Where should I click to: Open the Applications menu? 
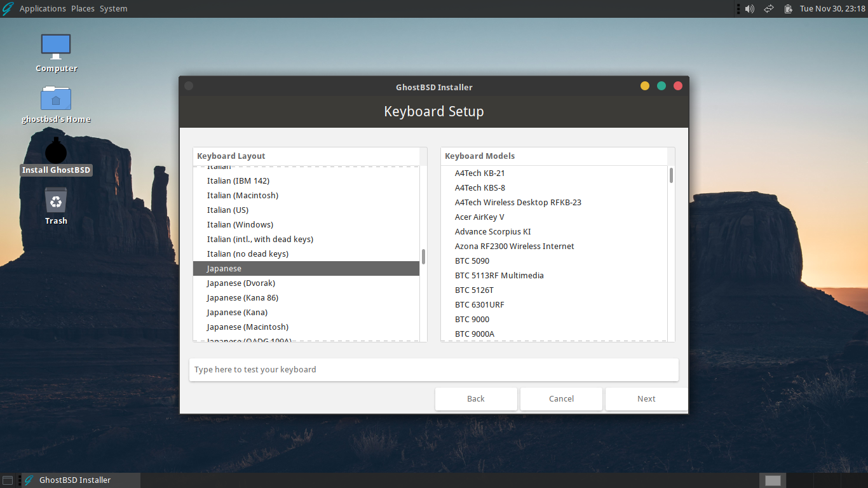pos(43,9)
